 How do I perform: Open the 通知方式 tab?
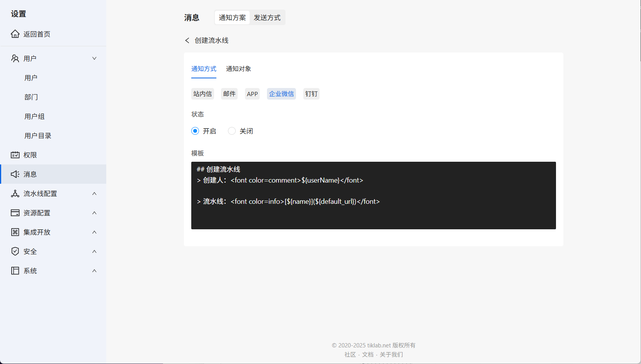204,69
